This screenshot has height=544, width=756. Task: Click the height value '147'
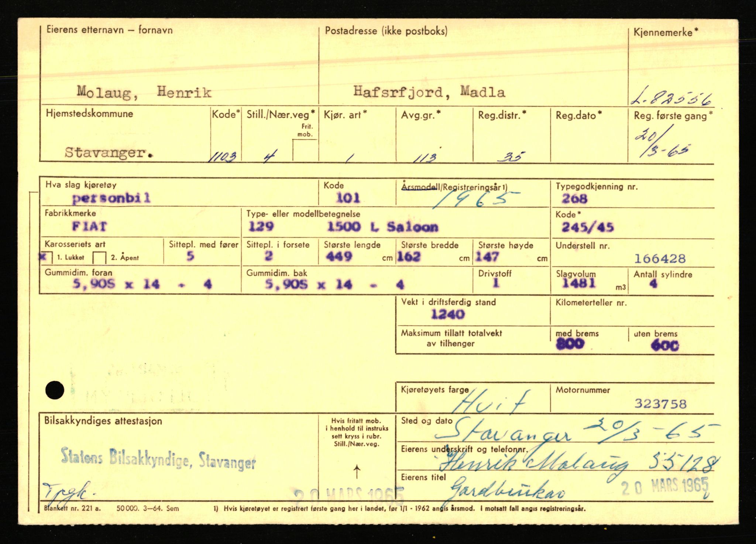tap(487, 256)
